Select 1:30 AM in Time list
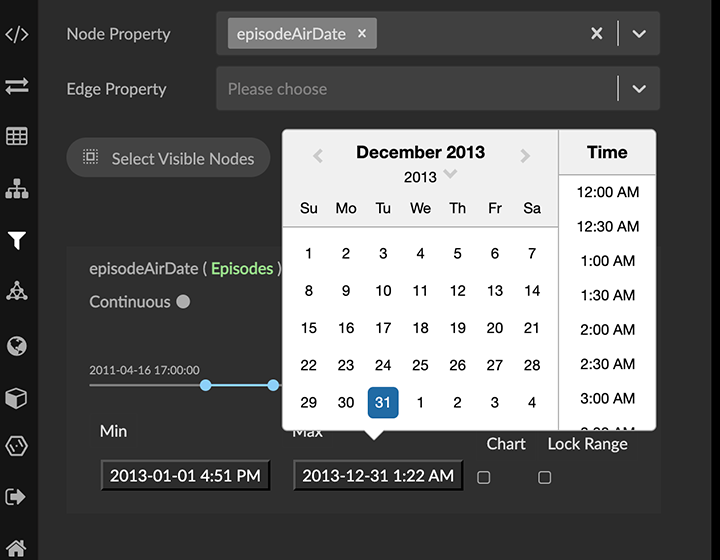720x560 pixels. tap(607, 295)
